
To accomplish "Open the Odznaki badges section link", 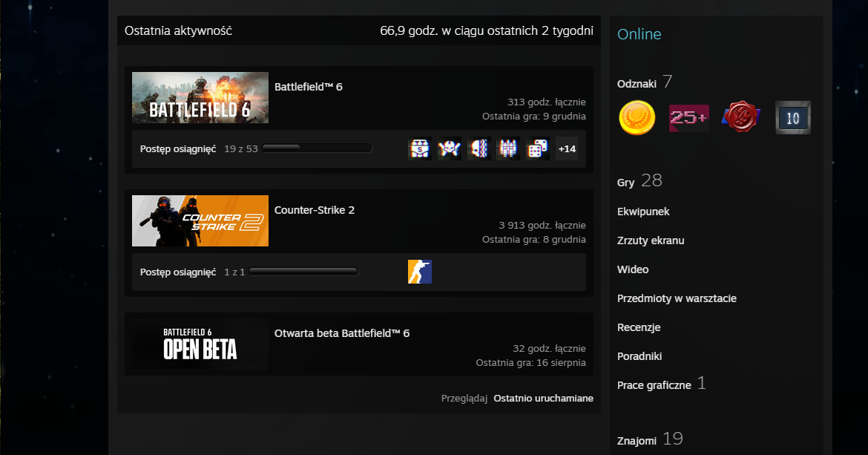I will [x=637, y=84].
